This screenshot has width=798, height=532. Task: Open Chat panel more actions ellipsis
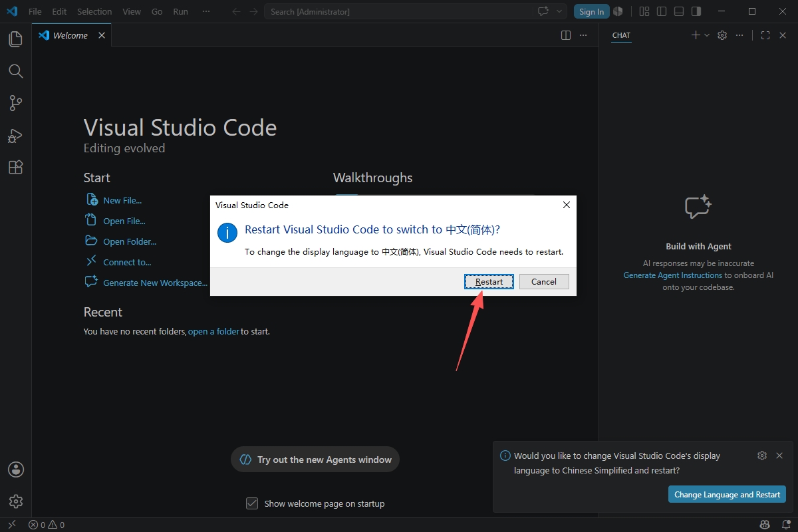pyautogui.click(x=739, y=35)
